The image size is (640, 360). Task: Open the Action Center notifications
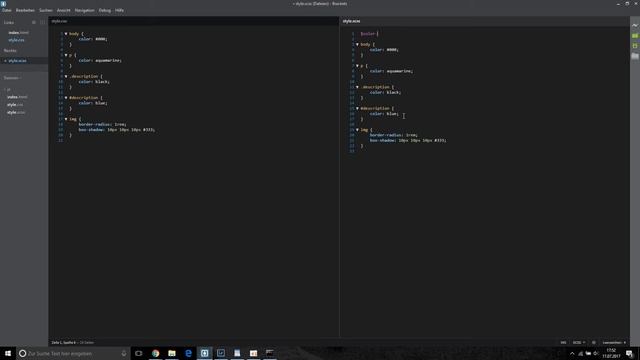click(630, 353)
